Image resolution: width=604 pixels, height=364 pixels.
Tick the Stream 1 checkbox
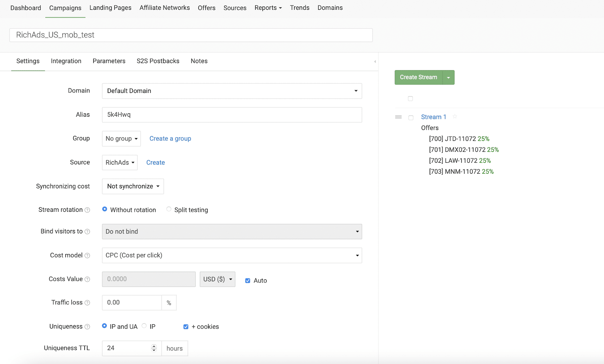(x=411, y=118)
